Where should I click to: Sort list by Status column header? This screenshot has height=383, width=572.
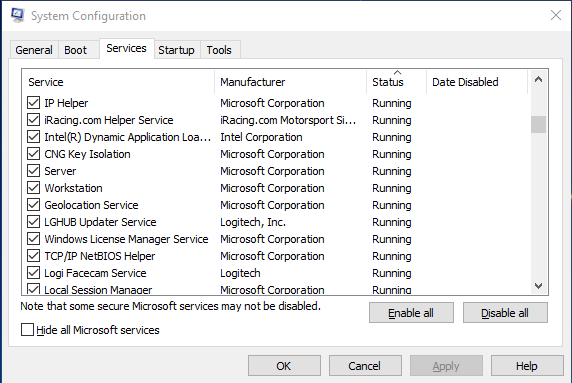tap(397, 82)
